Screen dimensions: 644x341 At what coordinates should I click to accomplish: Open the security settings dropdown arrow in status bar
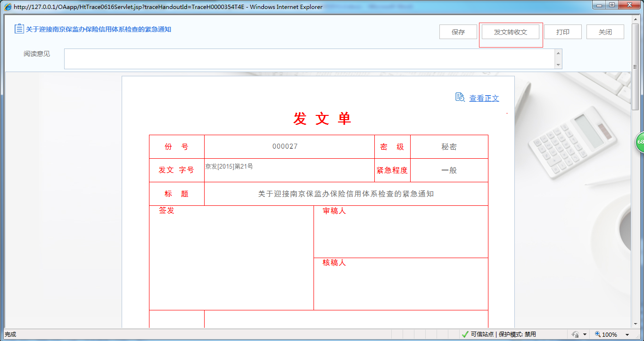point(585,334)
